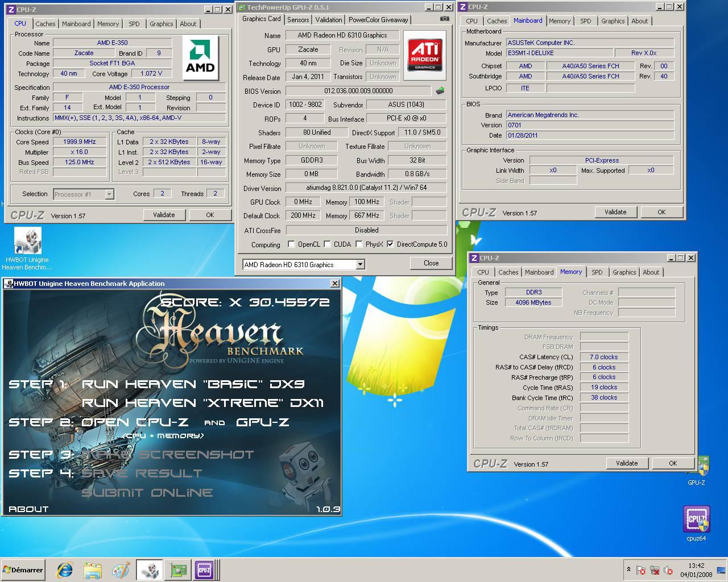Open Action Center flag tray icon
The image size is (728, 582).
coord(641,570)
